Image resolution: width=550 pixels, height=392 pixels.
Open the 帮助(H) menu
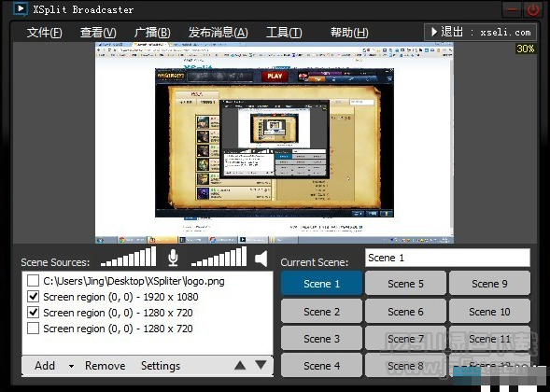[349, 33]
